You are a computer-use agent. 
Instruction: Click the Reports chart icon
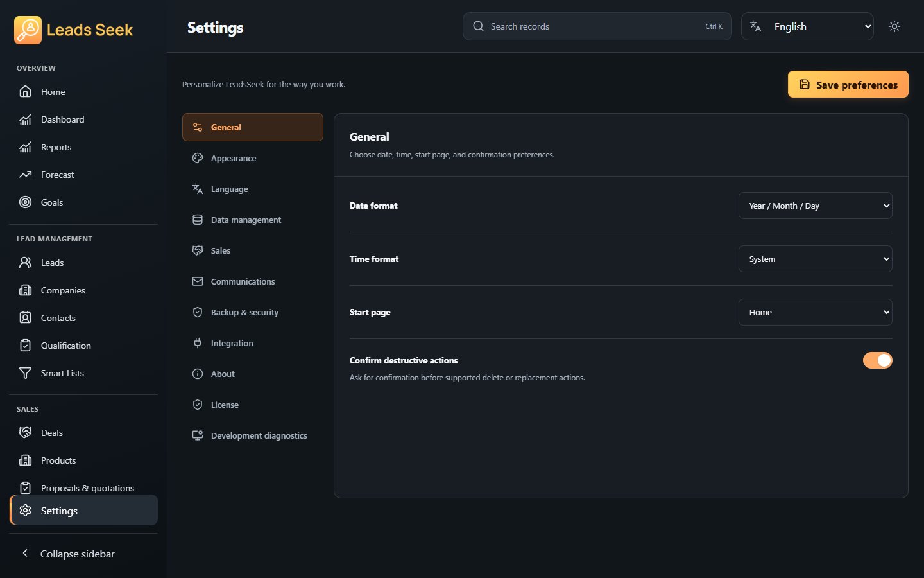pyautogui.click(x=25, y=147)
